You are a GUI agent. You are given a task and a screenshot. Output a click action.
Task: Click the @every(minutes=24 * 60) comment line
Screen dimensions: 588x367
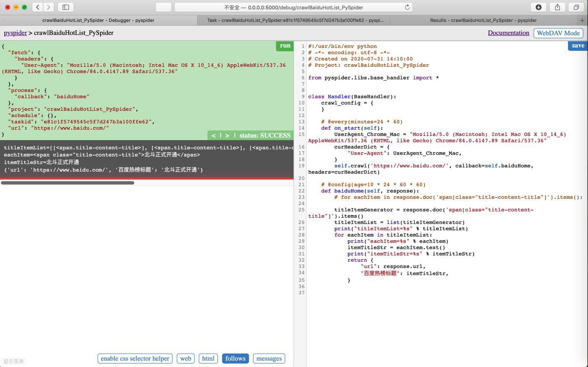[x=362, y=122]
